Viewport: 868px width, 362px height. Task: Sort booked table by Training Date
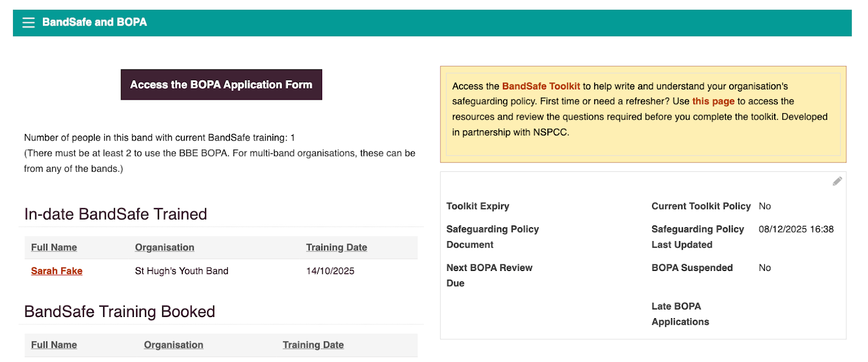(313, 345)
